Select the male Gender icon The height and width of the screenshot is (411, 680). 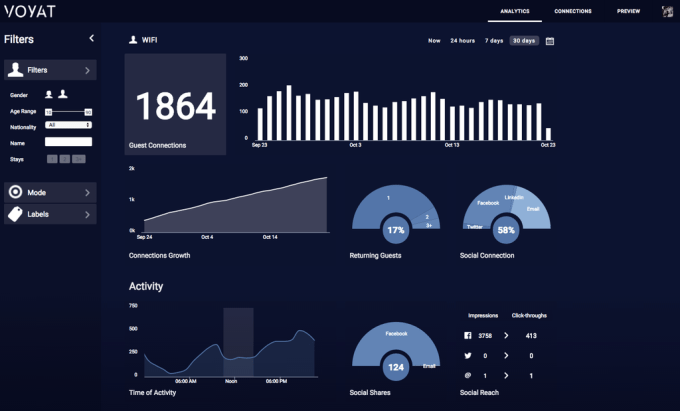(63, 94)
